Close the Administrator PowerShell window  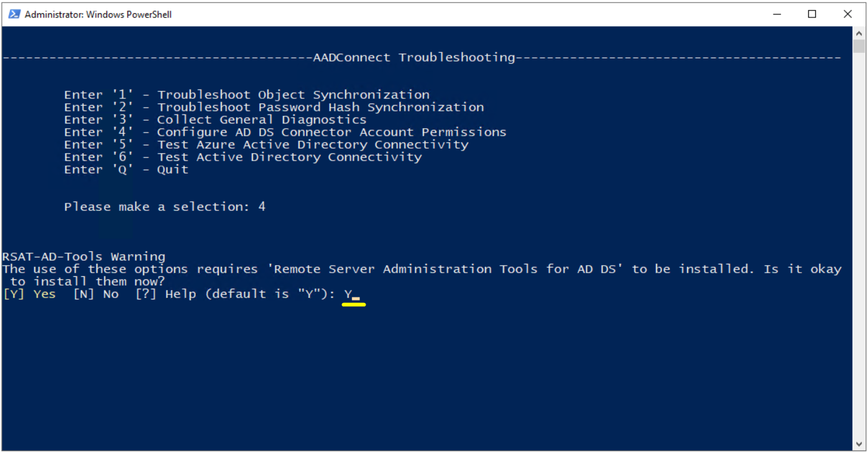point(847,14)
